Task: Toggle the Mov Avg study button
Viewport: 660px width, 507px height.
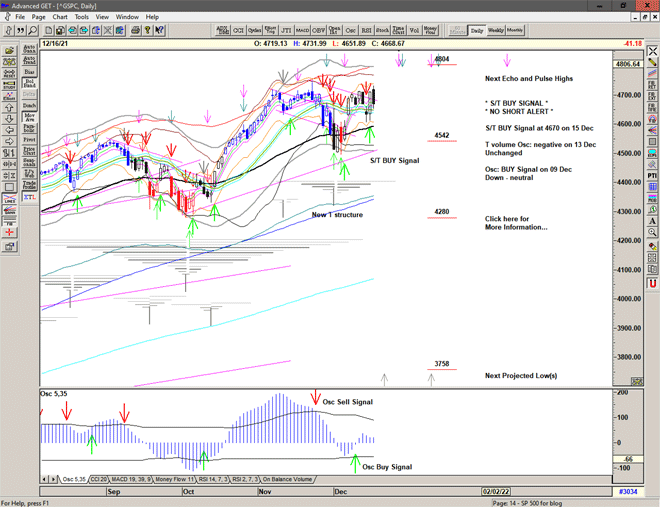Action: (x=30, y=116)
